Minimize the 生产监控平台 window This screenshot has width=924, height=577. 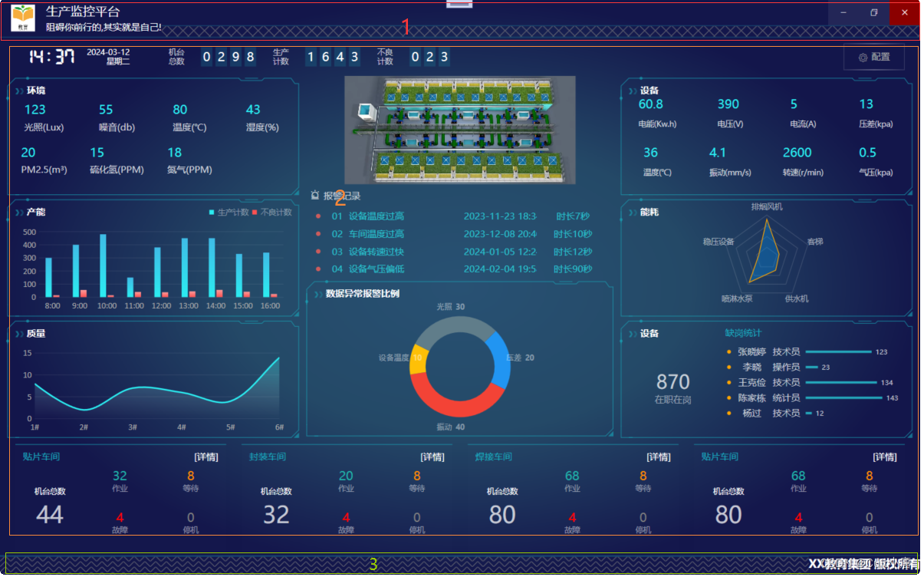click(x=843, y=13)
